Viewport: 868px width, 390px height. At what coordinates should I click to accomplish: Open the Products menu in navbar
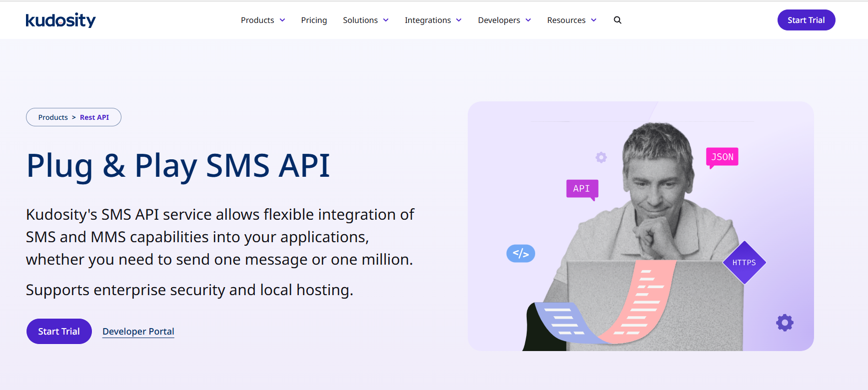click(x=257, y=20)
